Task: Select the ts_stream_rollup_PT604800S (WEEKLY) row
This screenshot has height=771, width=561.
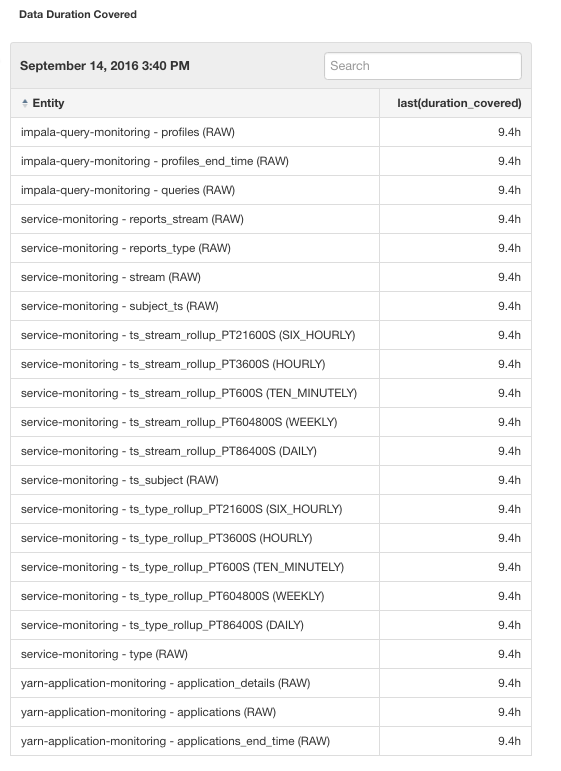Action: pos(271,422)
